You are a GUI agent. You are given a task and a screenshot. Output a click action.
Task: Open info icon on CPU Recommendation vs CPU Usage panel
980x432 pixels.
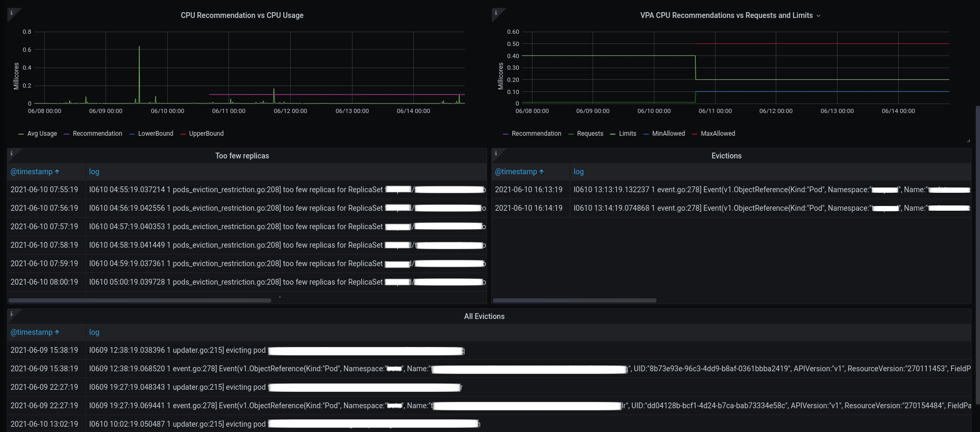pyautogui.click(x=12, y=13)
